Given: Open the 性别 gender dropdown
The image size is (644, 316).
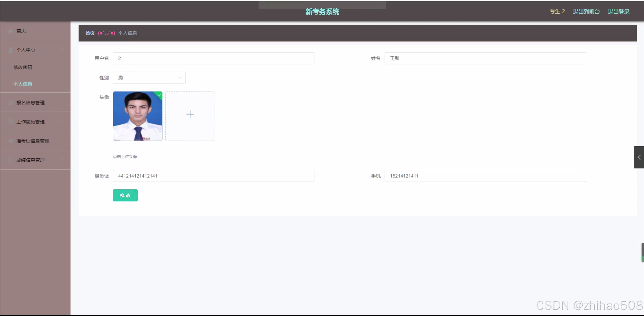Looking at the screenshot, I should click(149, 78).
